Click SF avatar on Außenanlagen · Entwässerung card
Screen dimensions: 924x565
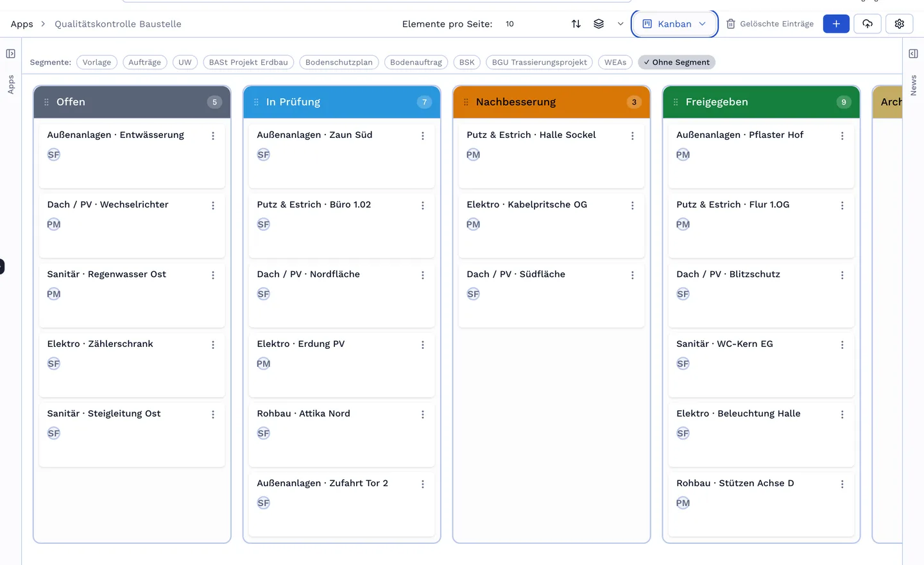(54, 155)
